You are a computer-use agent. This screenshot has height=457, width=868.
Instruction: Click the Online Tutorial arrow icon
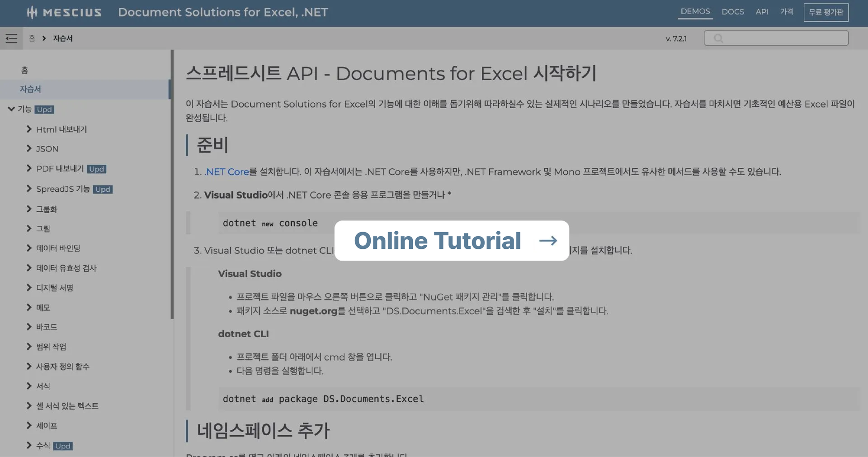click(548, 241)
